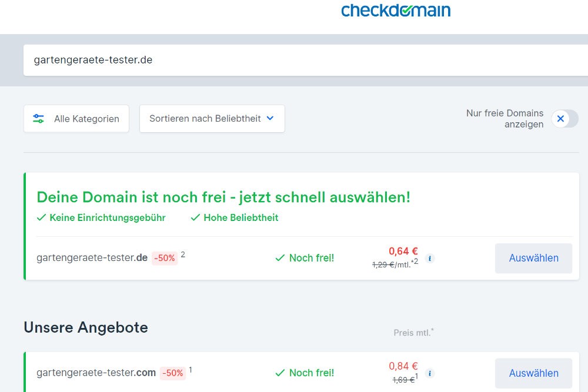
Task: Click the checkdomain logo
Action: tap(395, 11)
